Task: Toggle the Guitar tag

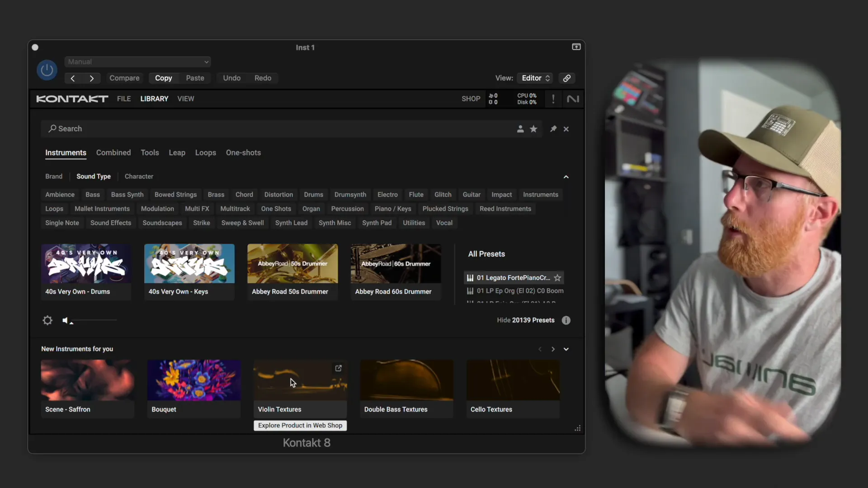Action: point(472,195)
